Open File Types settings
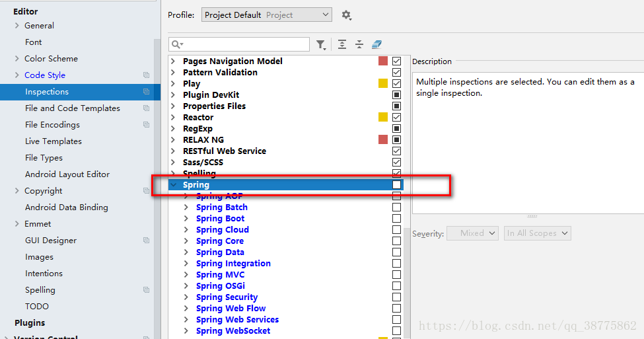This screenshot has width=644, height=339. pos(44,158)
